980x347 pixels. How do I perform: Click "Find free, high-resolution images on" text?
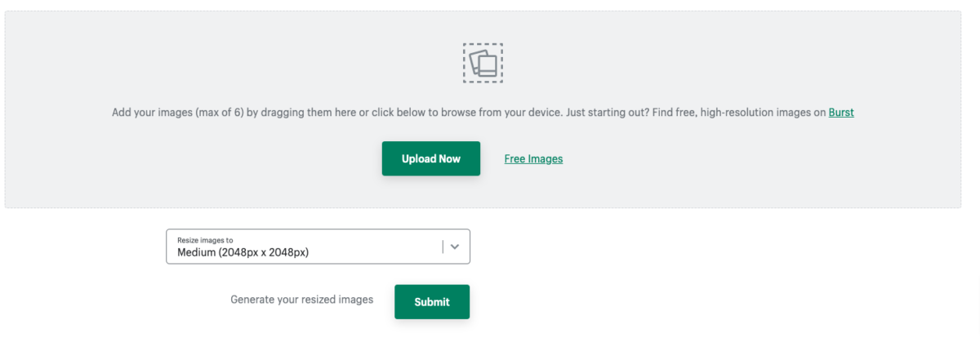click(x=736, y=113)
